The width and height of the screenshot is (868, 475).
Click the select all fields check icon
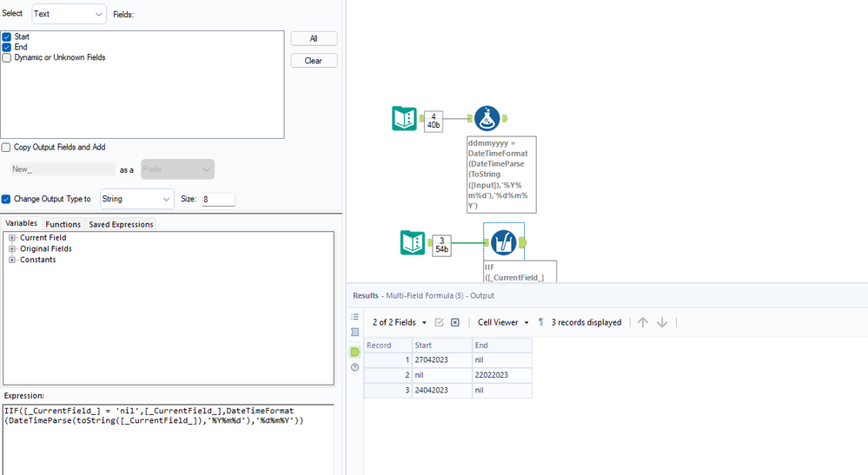pyautogui.click(x=439, y=322)
